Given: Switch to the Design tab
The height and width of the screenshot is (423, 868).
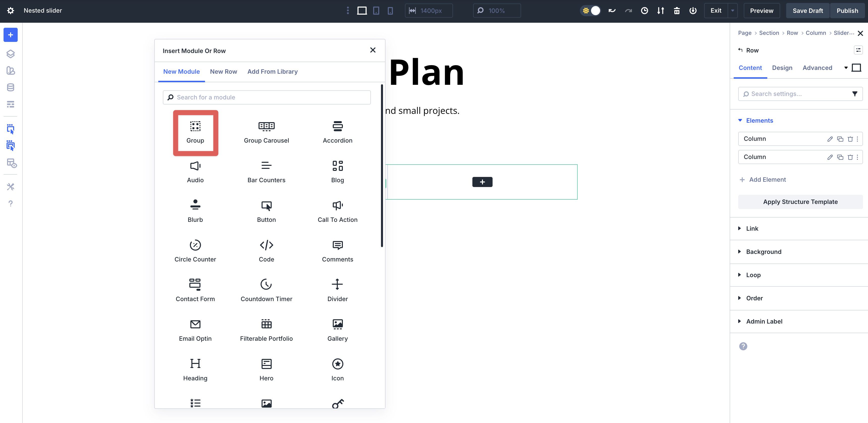Looking at the screenshot, I should click(x=782, y=68).
